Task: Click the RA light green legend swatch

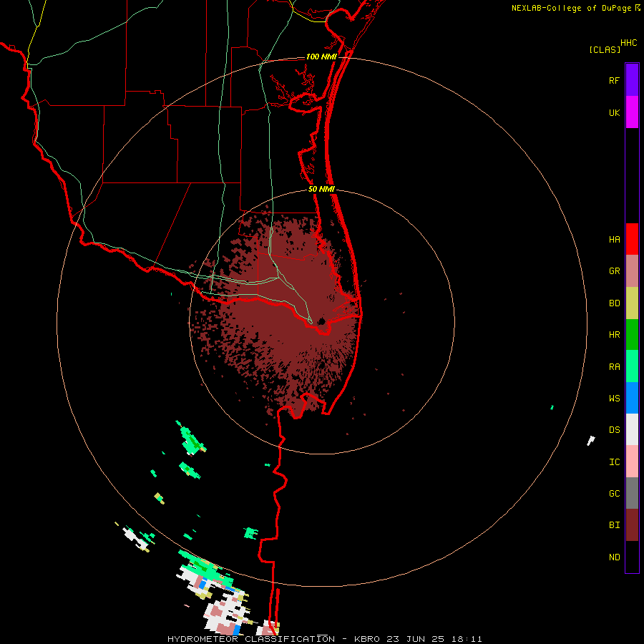Action: pos(632,366)
